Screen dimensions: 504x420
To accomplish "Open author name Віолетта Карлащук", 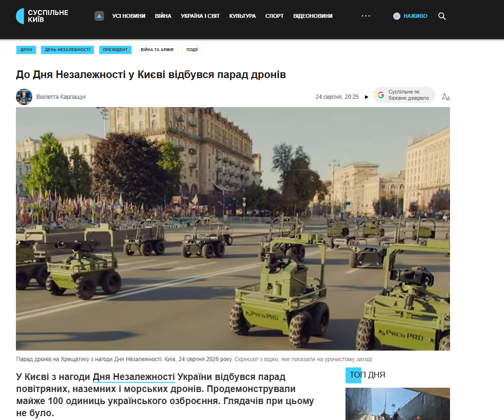I will click(61, 97).
